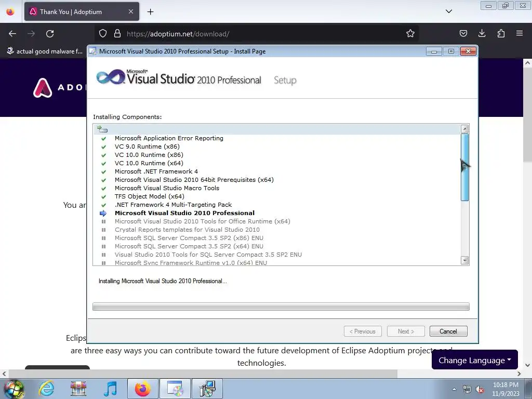Click checkmark beside Microsoft Application Error Reporting
The width and height of the screenshot is (532, 399).
[103, 138]
